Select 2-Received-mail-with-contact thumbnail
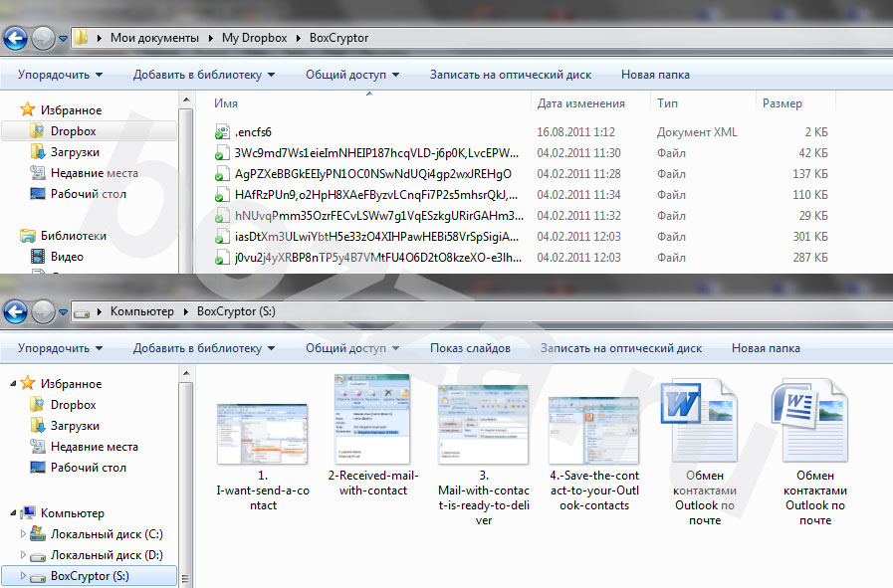 tap(372, 420)
